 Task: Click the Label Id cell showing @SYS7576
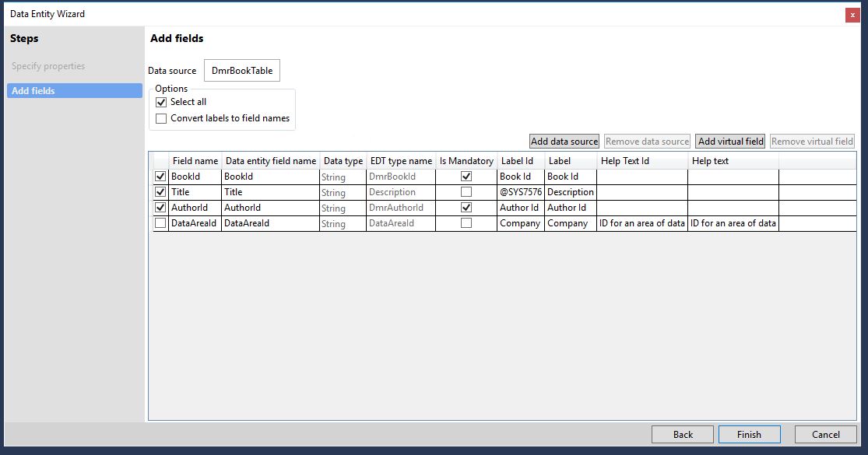tap(520, 192)
